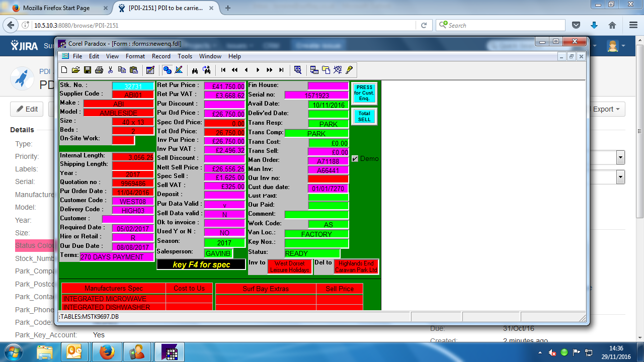Viewport: 644px width, 362px height.
Task: Click the Filter magnifier icon in toolbar
Action: pos(297,70)
